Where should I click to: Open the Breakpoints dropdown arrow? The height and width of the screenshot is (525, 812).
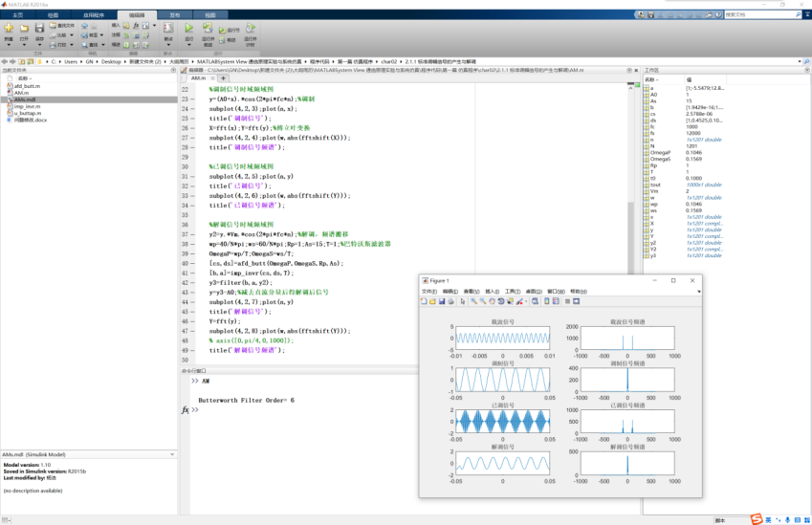pos(168,45)
